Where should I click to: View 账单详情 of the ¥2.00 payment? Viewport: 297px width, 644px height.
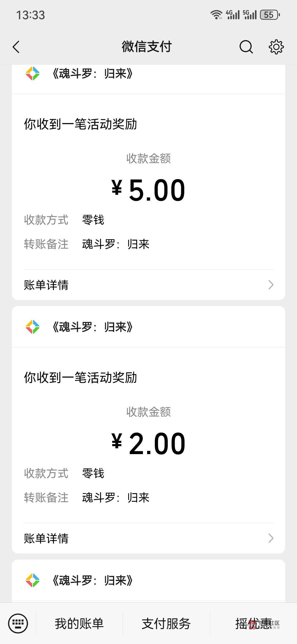tap(46, 538)
